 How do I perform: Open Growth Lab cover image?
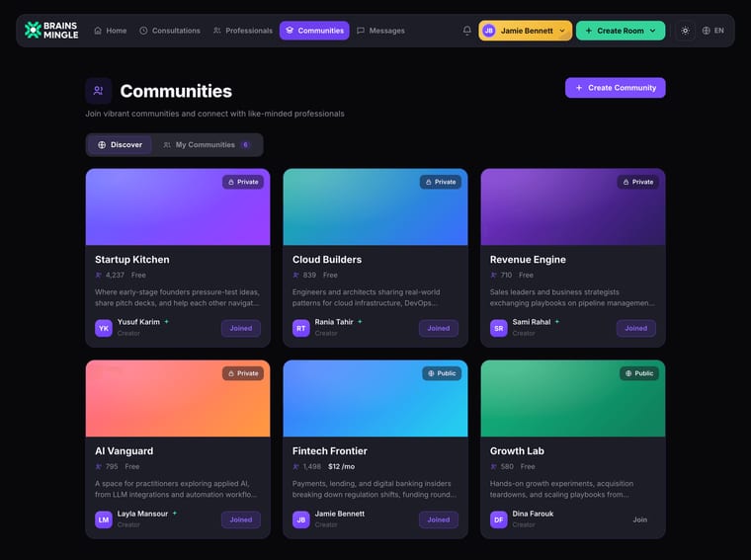click(x=573, y=398)
